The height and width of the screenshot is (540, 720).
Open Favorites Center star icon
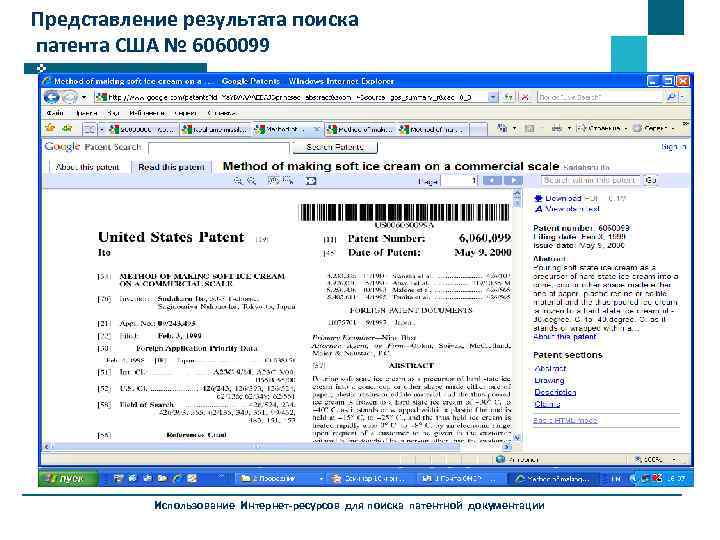[50, 129]
